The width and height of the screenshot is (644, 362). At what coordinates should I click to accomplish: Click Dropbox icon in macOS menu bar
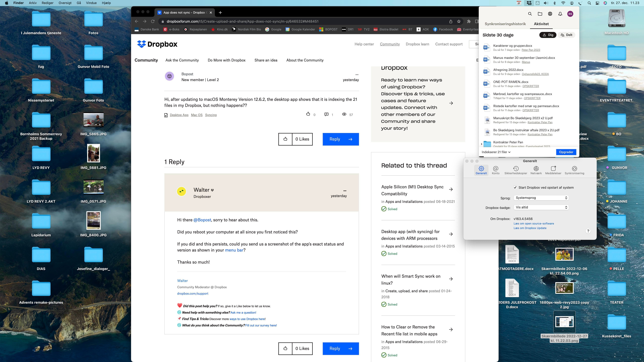(529, 3)
